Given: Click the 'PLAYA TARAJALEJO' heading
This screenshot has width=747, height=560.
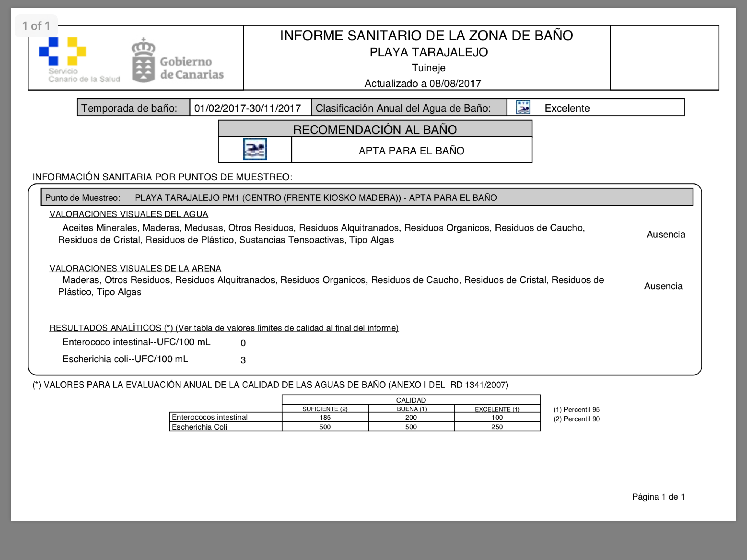Looking at the screenshot, I should pos(428,52).
